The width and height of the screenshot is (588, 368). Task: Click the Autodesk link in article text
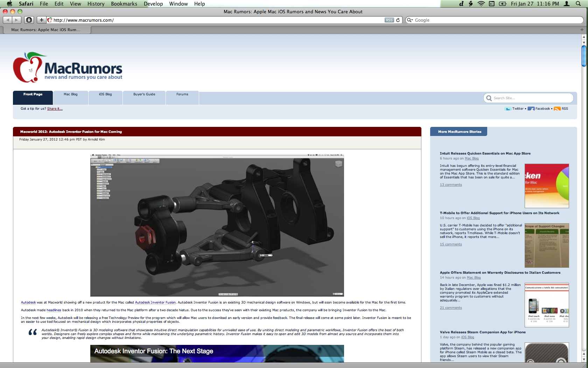click(28, 302)
